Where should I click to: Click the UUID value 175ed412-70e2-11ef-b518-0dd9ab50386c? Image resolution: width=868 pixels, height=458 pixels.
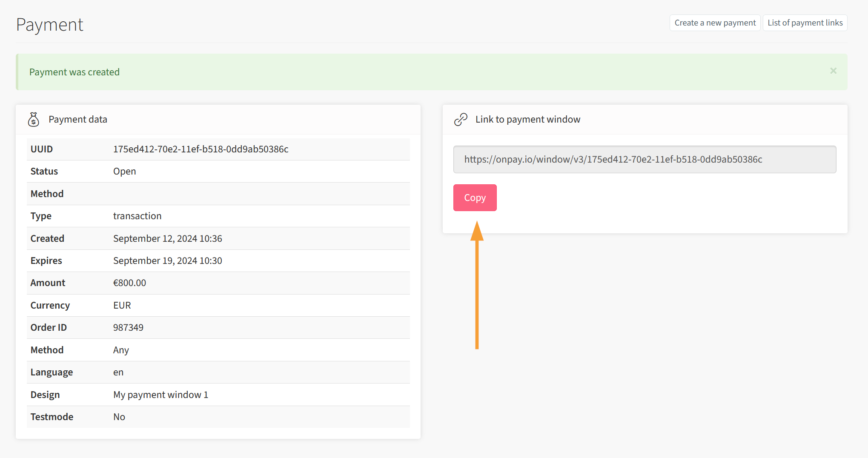[x=201, y=149]
